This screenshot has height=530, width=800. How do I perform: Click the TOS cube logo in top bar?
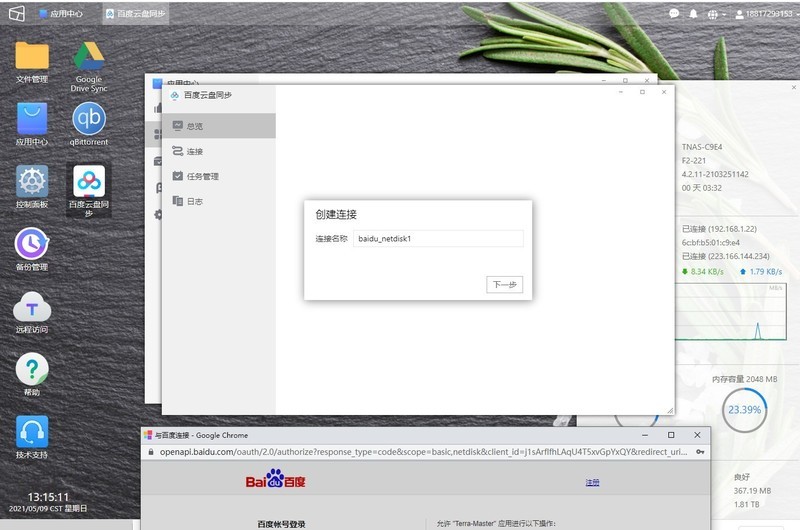(x=16, y=13)
